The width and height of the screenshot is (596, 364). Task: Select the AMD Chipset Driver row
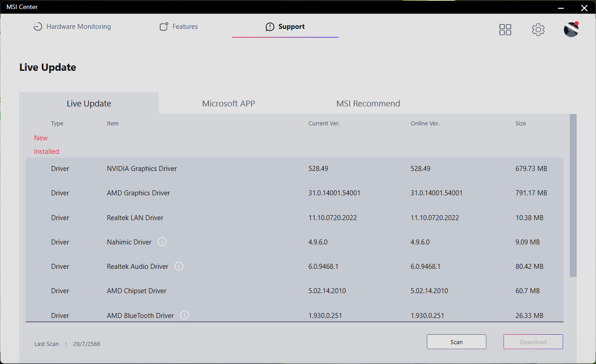294,291
